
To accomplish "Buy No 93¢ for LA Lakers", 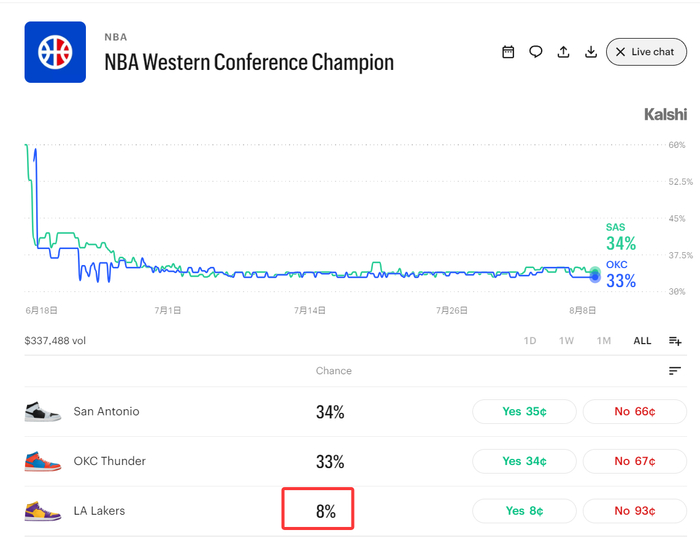I will pyautogui.click(x=635, y=511).
